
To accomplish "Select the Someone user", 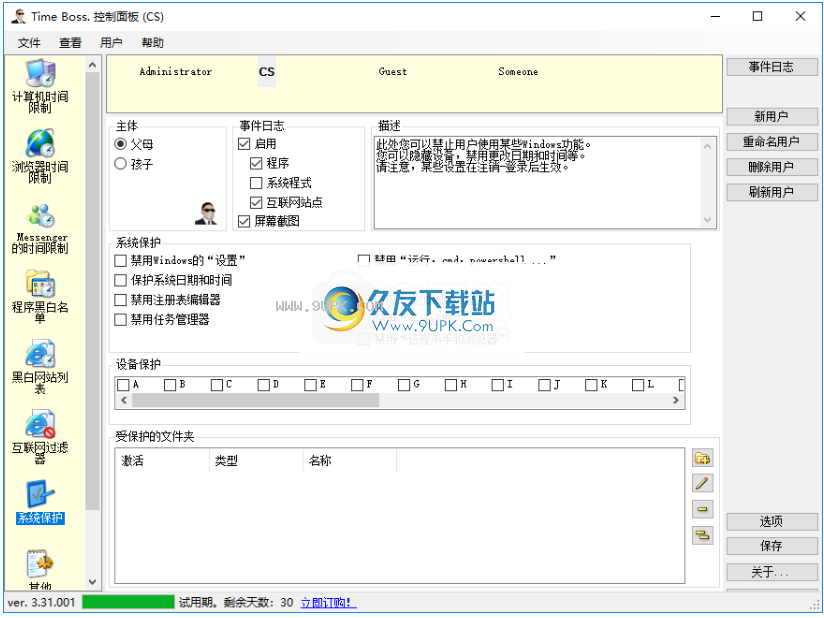I will (518, 71).
